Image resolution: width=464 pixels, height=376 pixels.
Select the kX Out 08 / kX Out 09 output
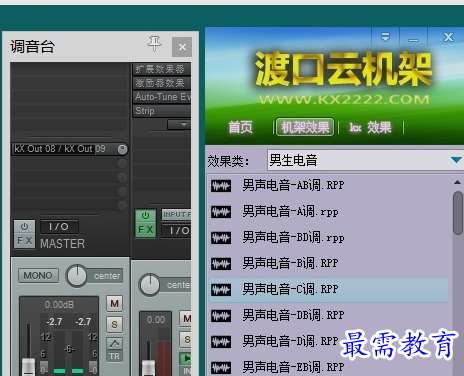pos(69,149)
